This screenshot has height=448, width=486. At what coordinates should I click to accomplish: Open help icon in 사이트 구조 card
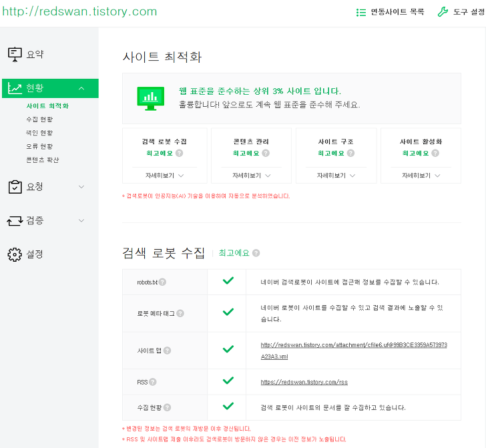pos(350,153)
